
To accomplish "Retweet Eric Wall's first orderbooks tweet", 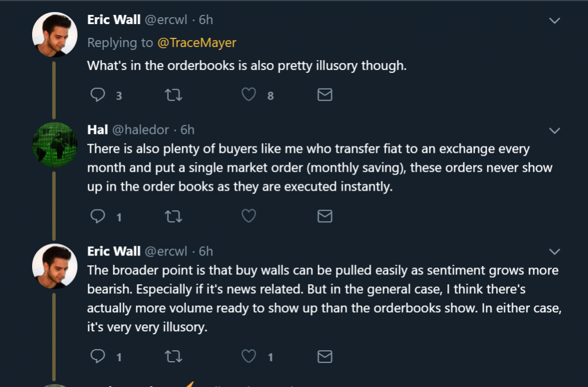I will pyautogui.click(x=173, y=94).
